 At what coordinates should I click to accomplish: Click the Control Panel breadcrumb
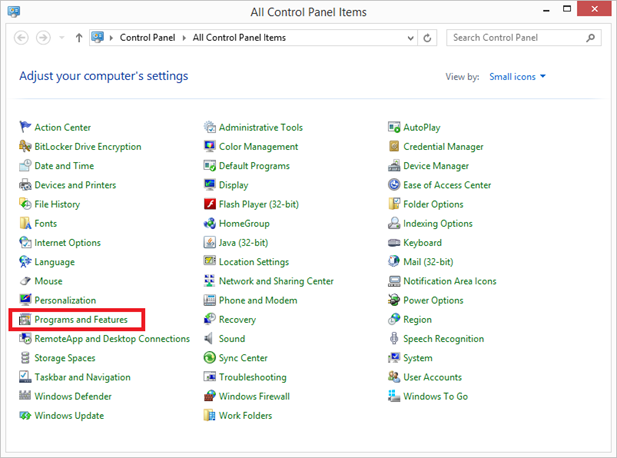pyautogui.click(x=148, y=38)
